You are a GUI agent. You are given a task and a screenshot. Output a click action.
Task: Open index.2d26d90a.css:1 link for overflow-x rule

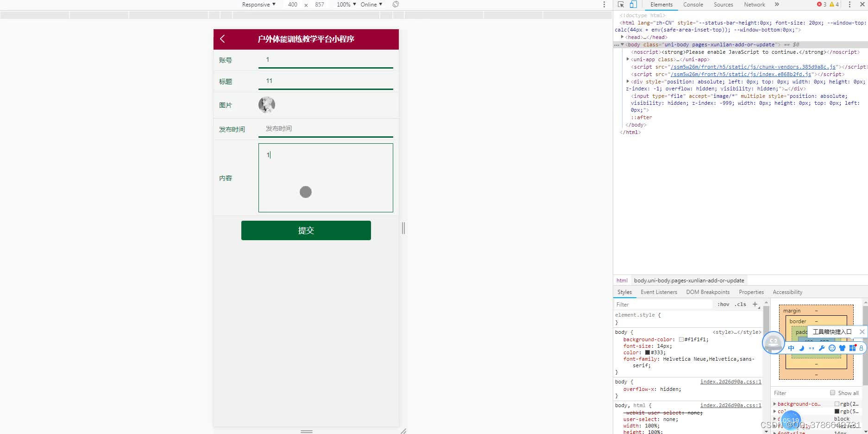click(730, 382)
